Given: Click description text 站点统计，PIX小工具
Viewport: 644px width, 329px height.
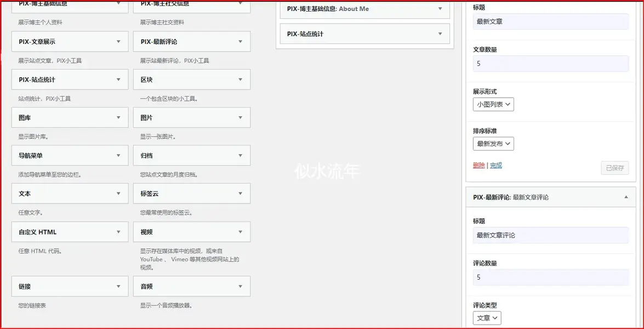Looking at the screenshot, I should pos(44,99).
